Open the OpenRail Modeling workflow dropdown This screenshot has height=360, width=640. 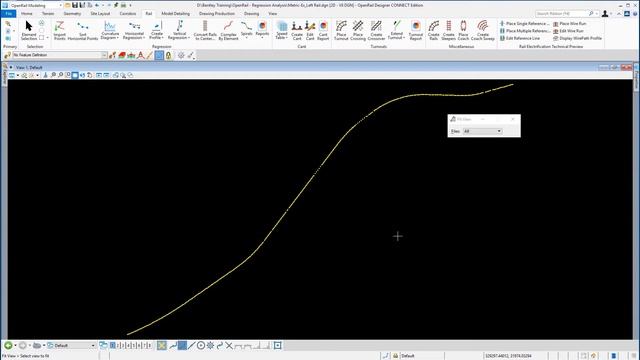point(35,5)
